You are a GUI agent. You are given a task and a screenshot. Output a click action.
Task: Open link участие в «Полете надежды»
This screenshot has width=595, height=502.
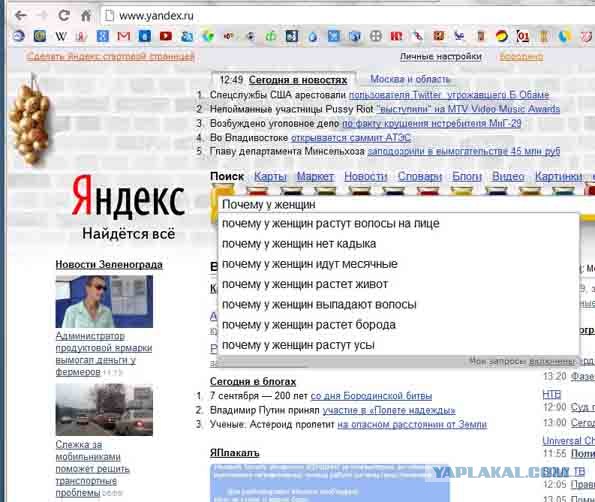tap(389, 410)
